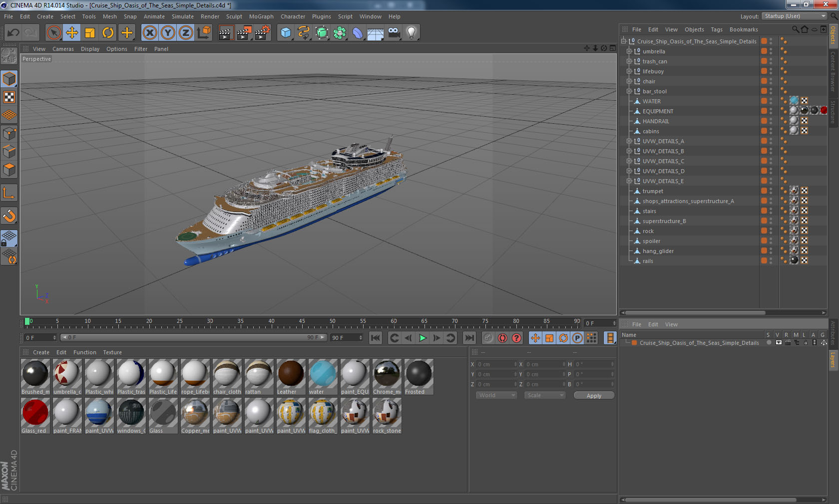Click the X position input field

(x=497, y=364)
